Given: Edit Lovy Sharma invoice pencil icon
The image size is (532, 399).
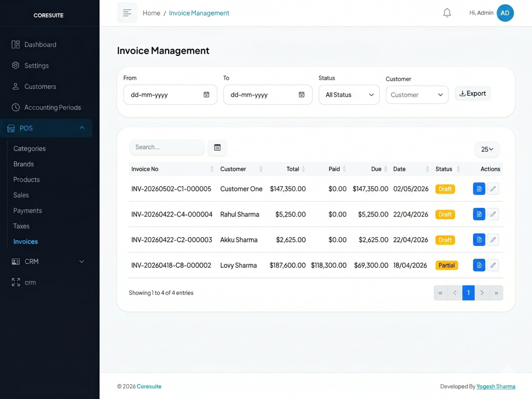Looking at the screenshot, I should point(493,265).
